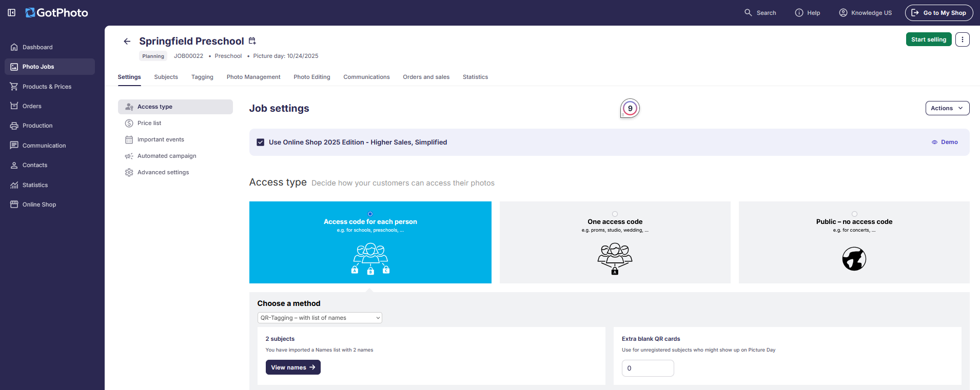This screenshot has width=980, height=390.
Task: Switch to the Tagging tab
Action: pos(202,77)
